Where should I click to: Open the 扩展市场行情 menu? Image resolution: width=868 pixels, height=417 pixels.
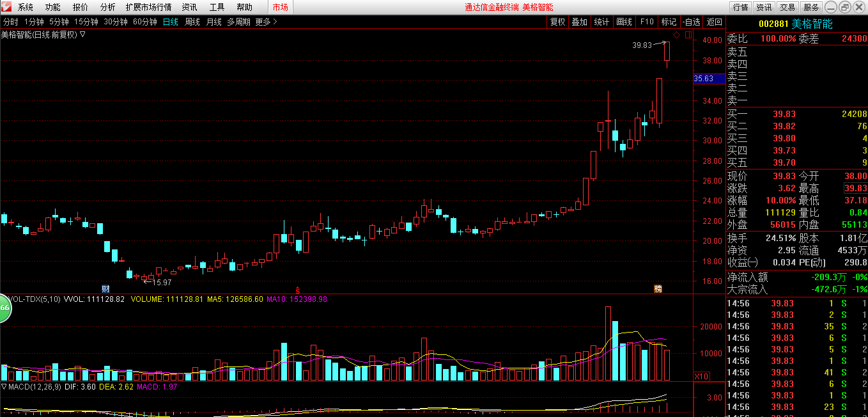click(x=148, y=7)
